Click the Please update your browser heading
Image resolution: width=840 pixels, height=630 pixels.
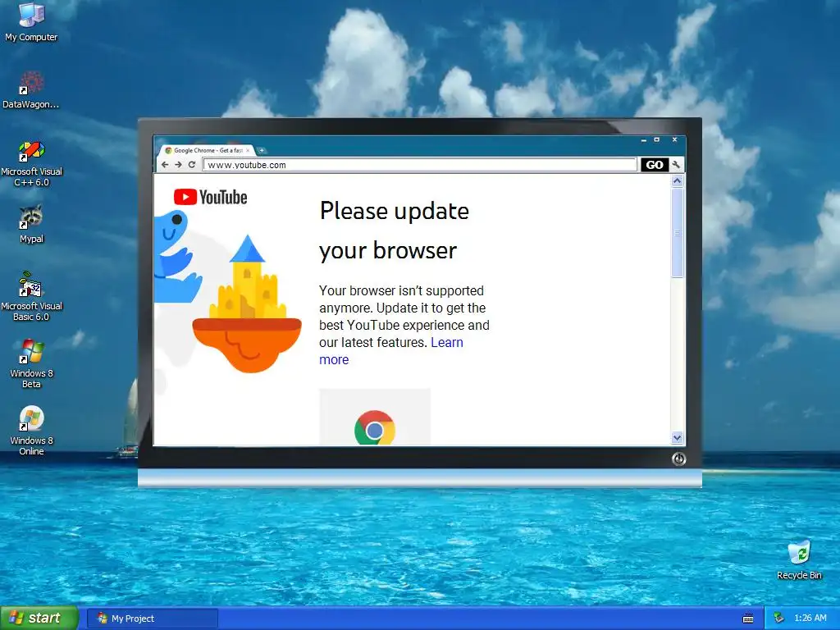click(395, 231)
